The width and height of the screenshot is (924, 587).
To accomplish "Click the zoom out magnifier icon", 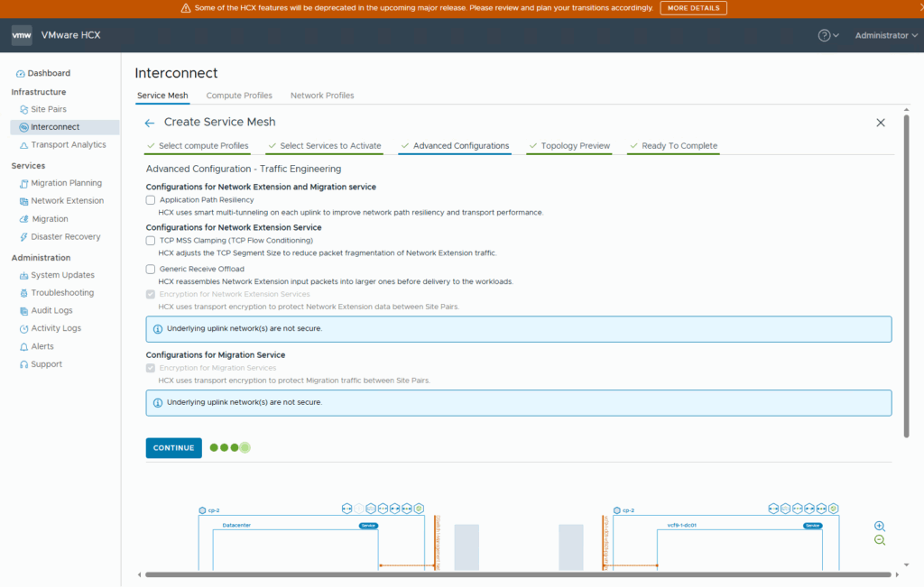I will (880, 540).
